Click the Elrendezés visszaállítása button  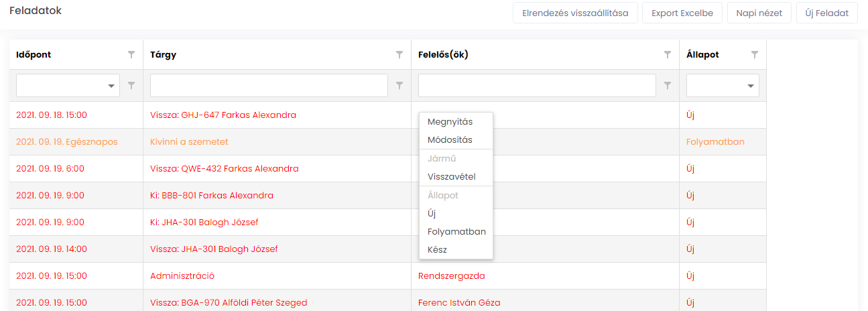click(x=575, y=13)
